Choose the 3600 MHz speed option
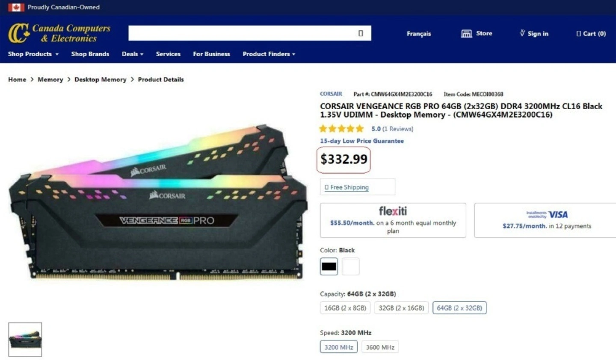This screenshot has width=616, height=364. [x=380, y=347]
